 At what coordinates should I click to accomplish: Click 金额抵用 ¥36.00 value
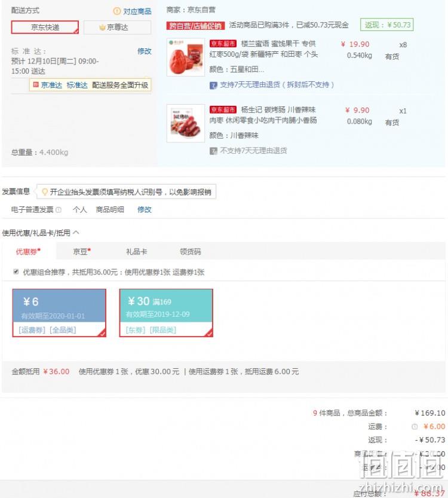(56, 372)
